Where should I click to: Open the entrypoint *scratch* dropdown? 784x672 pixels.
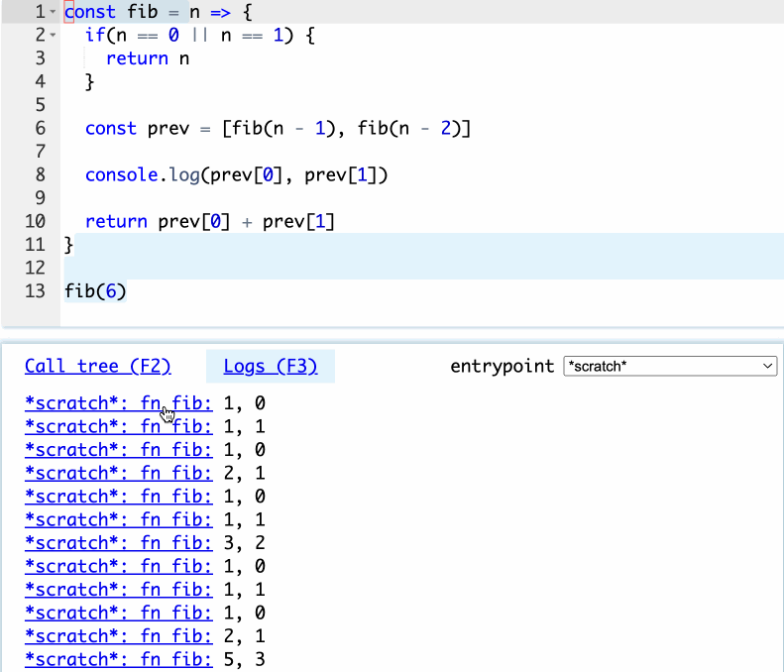(669, 367)
